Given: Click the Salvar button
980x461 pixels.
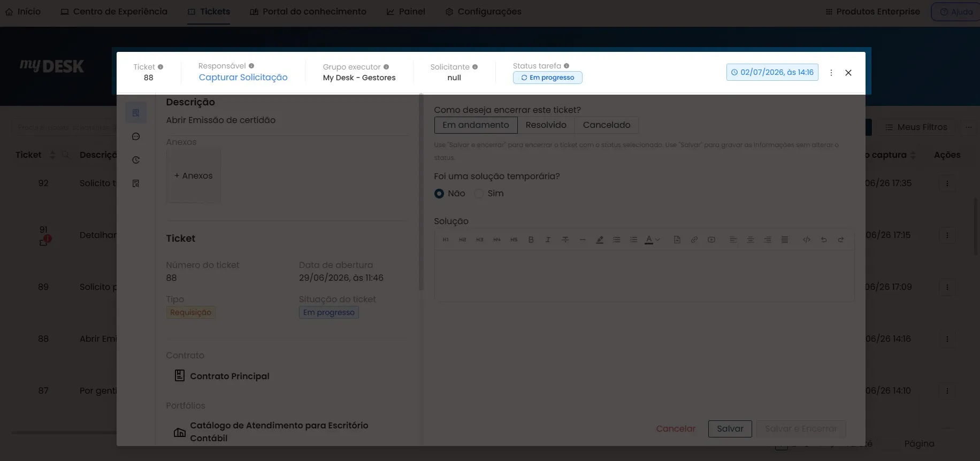Looking at the screenshot, I should [x=730, y=429].
